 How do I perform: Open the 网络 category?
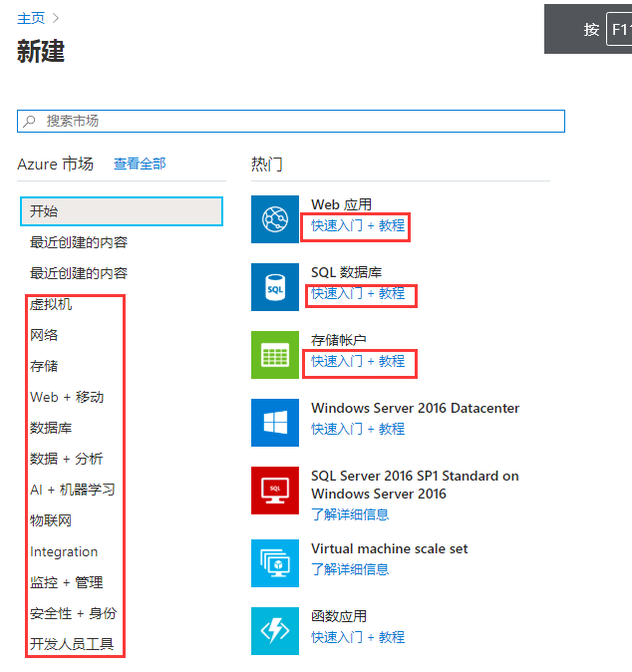[x=44, y=335]
